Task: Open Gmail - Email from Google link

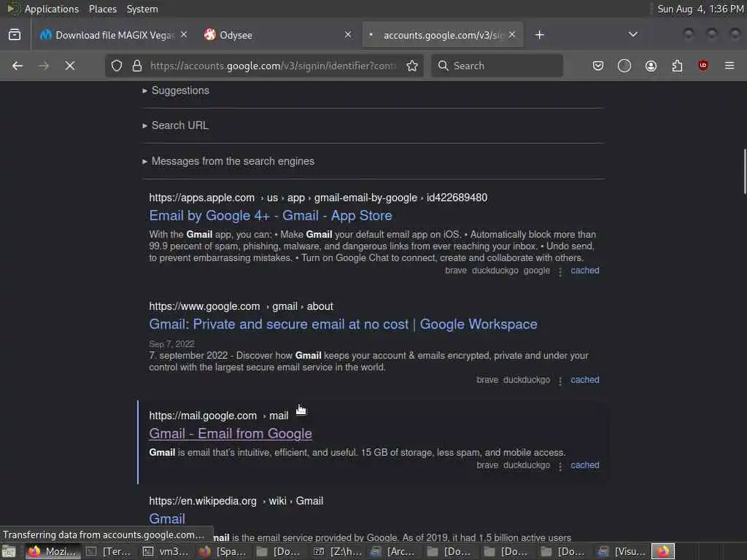Action: coord(231,434)
